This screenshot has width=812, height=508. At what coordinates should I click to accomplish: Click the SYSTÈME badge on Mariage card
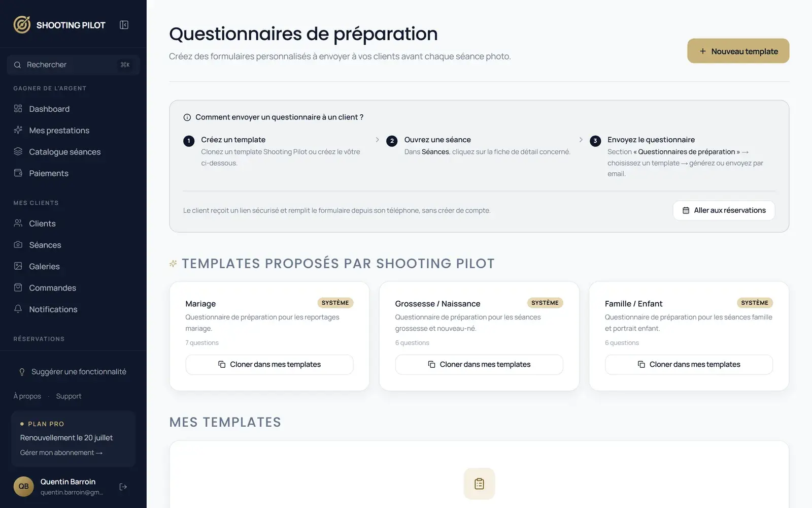[335, 303]
